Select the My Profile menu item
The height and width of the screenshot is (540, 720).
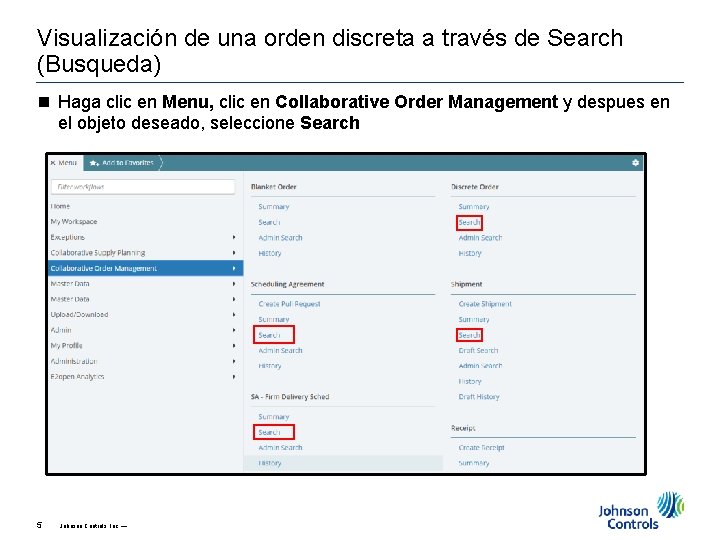67,345
